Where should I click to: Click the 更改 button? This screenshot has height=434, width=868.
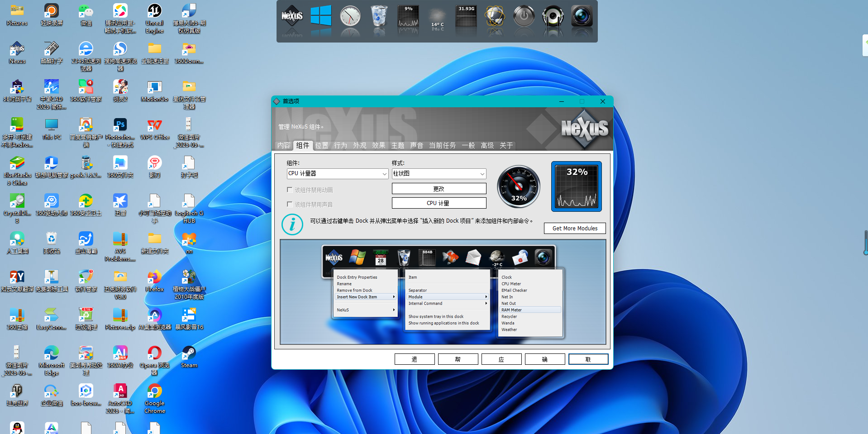439,189
